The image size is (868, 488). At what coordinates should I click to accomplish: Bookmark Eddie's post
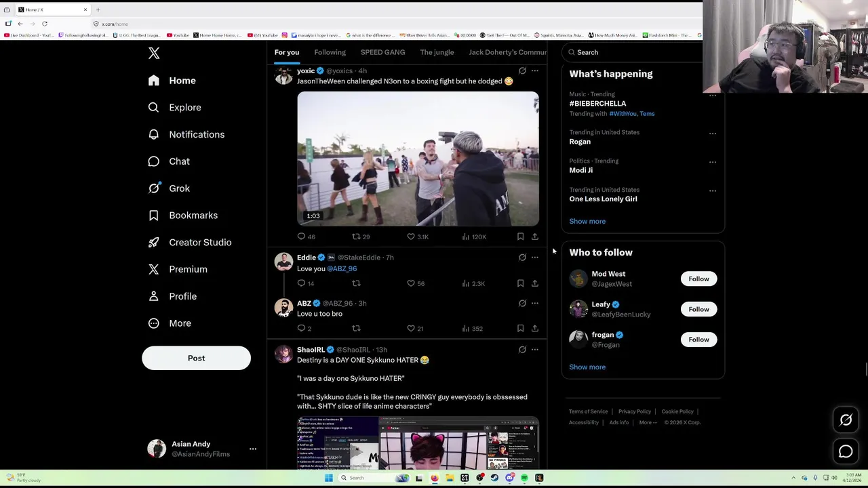click(520, 283)
